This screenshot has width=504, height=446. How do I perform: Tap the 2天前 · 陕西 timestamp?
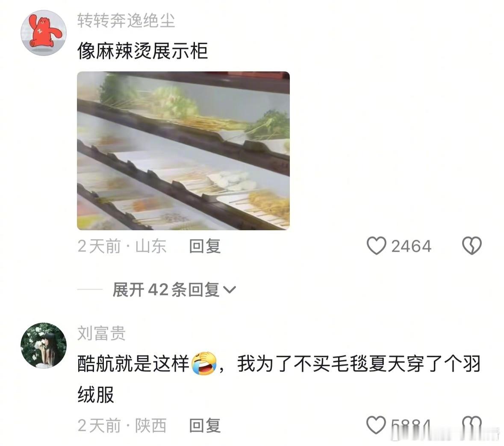pos(122,425)
